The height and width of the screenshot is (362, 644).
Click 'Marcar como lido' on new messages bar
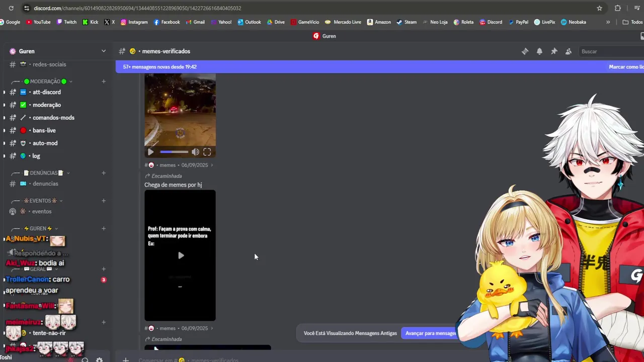coord(626,67)
